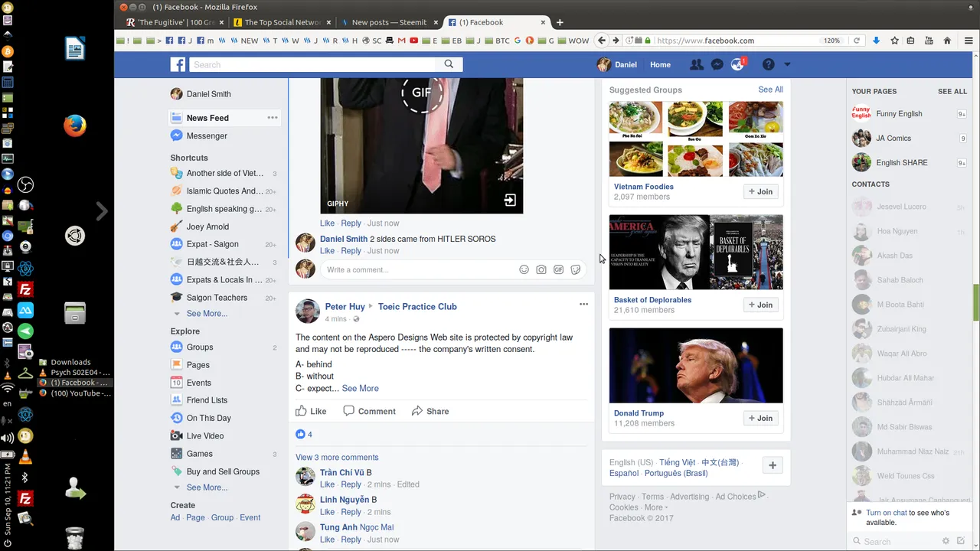The image size is (980, 551).
Task: Join the Vietnam Foodies group
Action: pyautogui.click(x=761, y=191)
